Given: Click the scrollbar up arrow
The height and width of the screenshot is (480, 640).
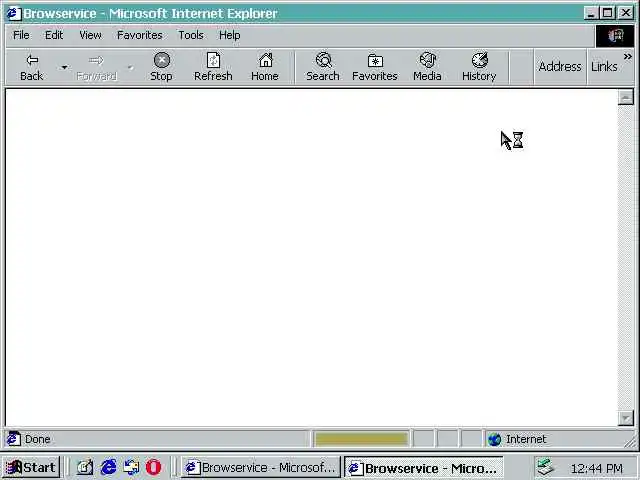Looking at the screenshot, I should pyautogui.click(x=626, y=98).
